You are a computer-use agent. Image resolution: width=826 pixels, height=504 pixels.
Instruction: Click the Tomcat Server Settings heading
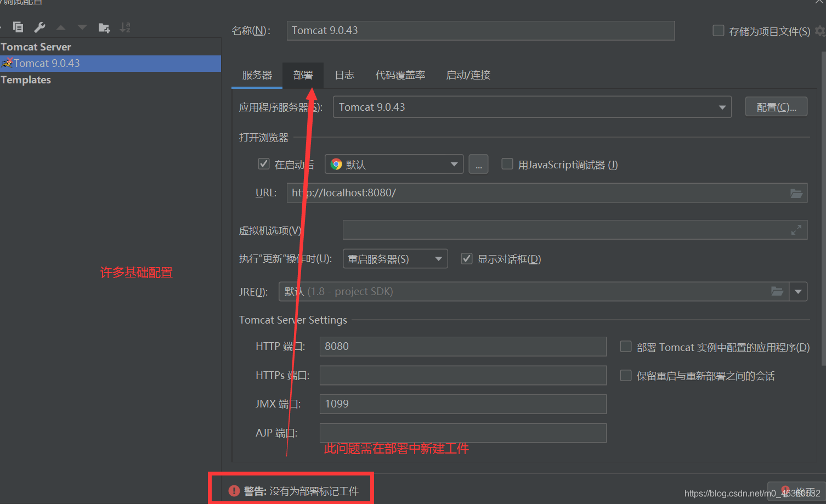click(x=293, y=320)
